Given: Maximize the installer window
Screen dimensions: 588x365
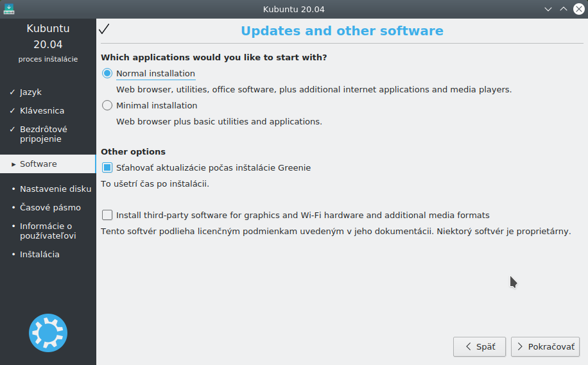Looking at the screenshot, I should [563, 9].
